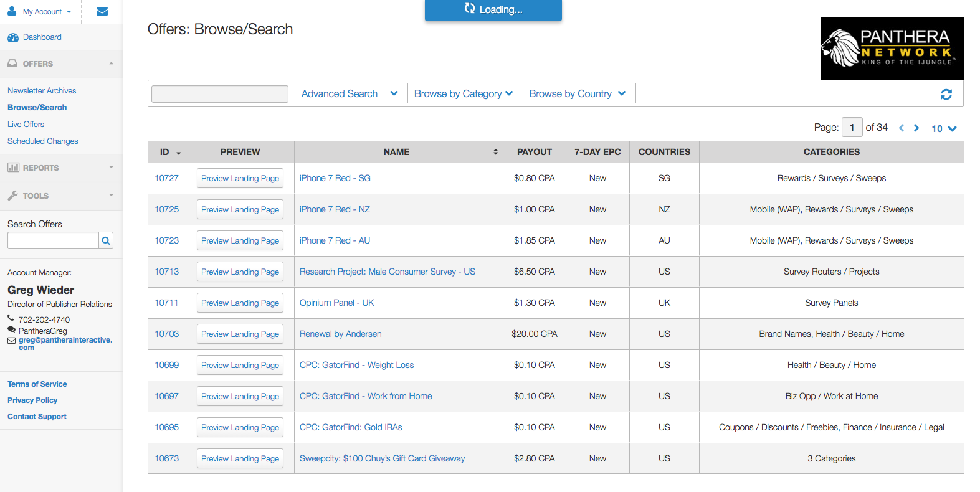Open the messages envelope icon
This screenshot has height=492, width=980.
point(102,11)
